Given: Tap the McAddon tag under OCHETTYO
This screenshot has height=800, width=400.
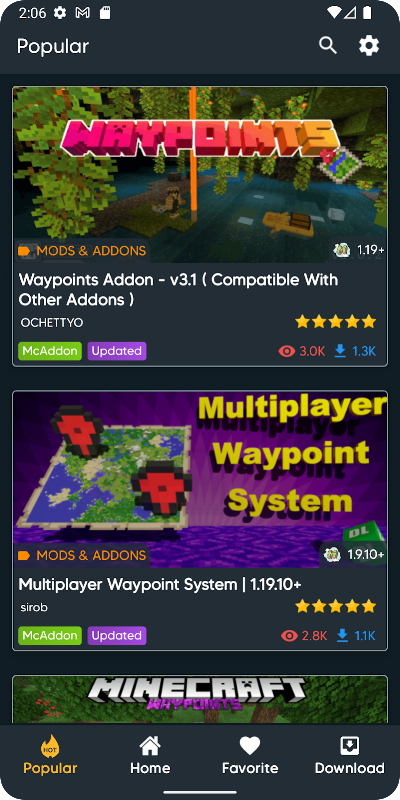Looking at the screenshot, I should tap(50, 351).
